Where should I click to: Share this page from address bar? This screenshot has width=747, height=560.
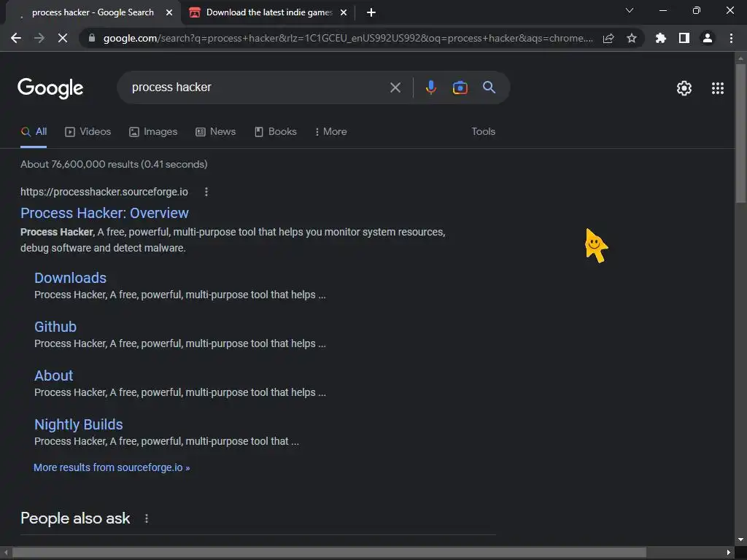pyautogui.click(x=608, y=38)
